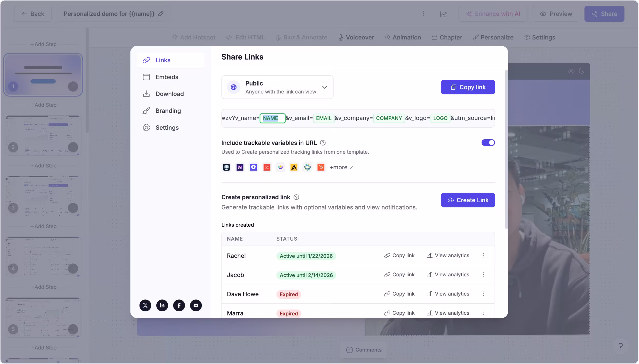Disable Include trackable variables in URL
639x364 pixels.
488,143
